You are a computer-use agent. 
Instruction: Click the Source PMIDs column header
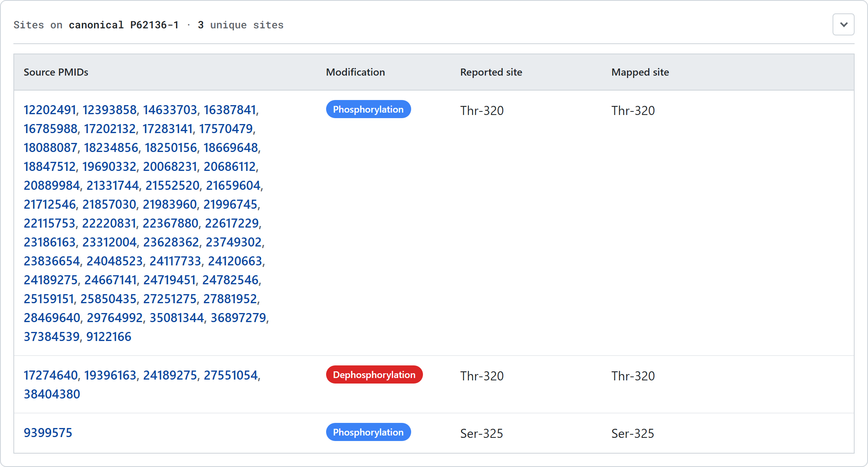click(56, 72)
